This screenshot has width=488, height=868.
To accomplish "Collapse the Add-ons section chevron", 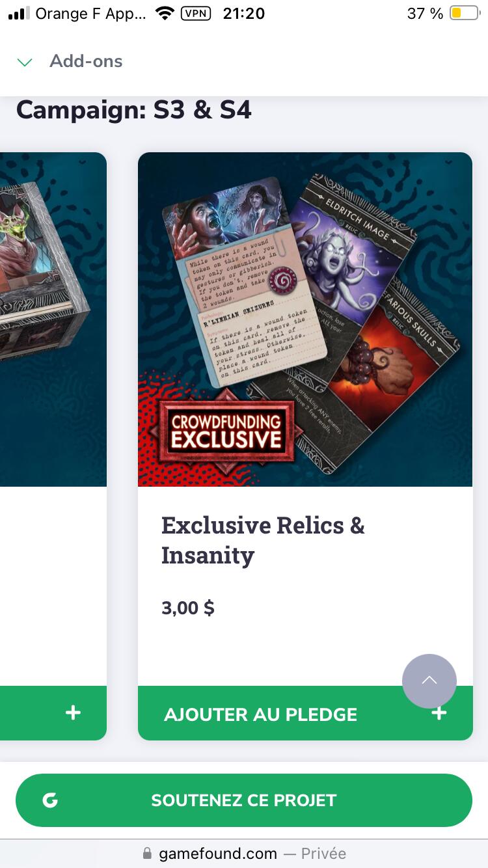I will (x=25, y=62).
